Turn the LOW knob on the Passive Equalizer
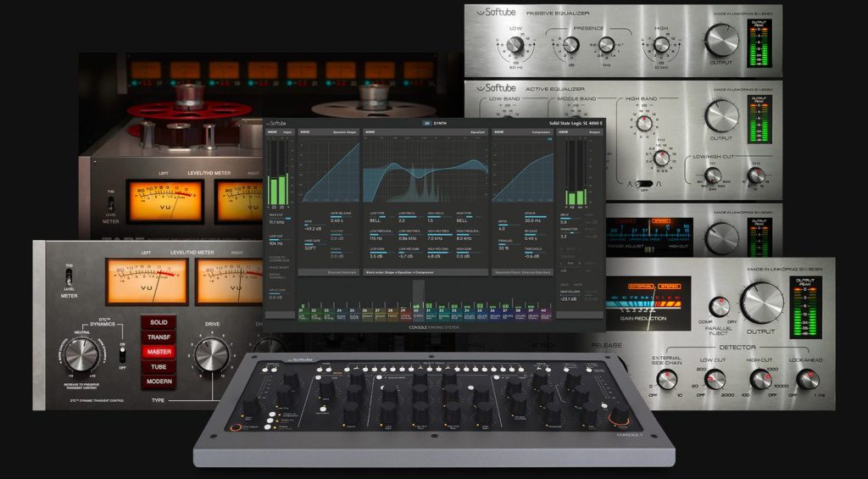The height and width of the screenshot is (479, 868). (x=515, y=46)
